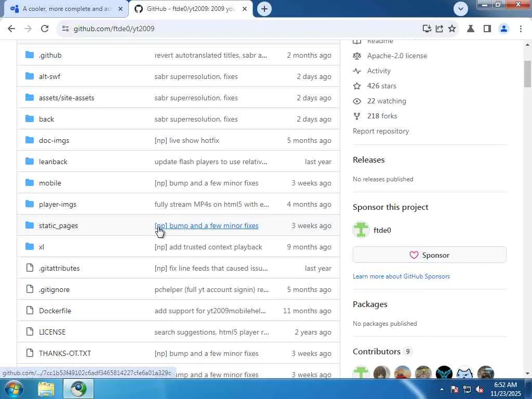Share this page via the share icon
Viewport: 532px width, 399px height.
pyautogui.click(x=440, y=29)
